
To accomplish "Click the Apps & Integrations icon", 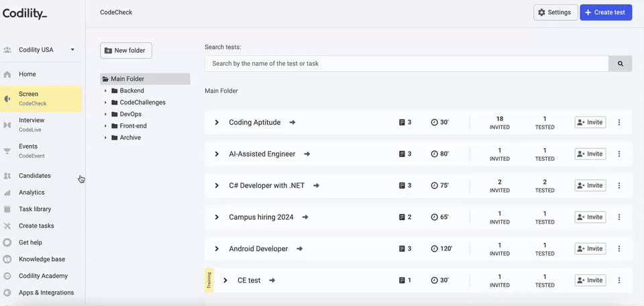I will 7,293.
